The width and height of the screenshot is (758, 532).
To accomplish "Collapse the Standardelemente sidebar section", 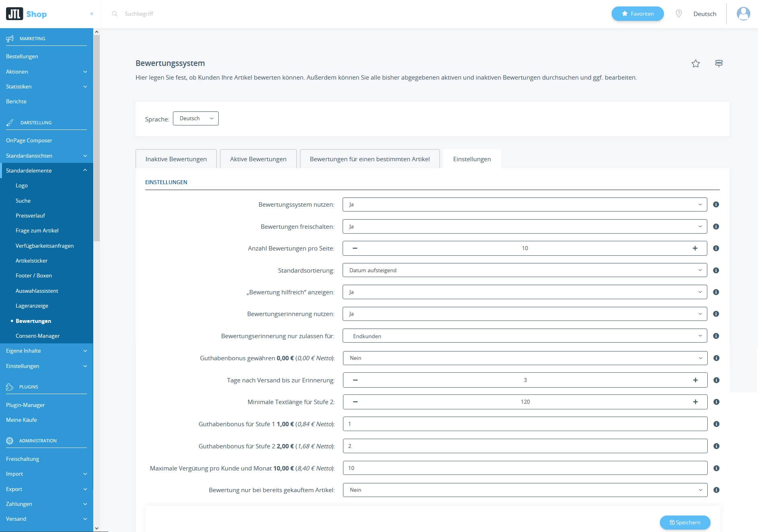I will tap(47, 170).
